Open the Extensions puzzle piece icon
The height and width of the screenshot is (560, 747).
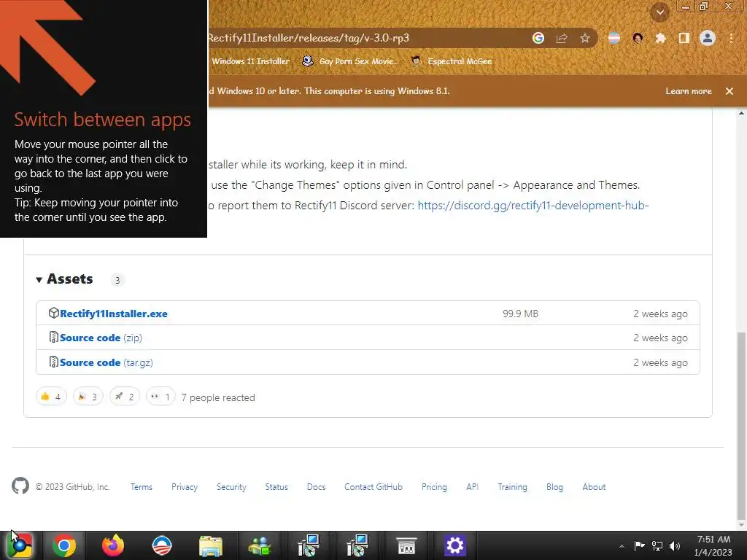tap(660, 38)
